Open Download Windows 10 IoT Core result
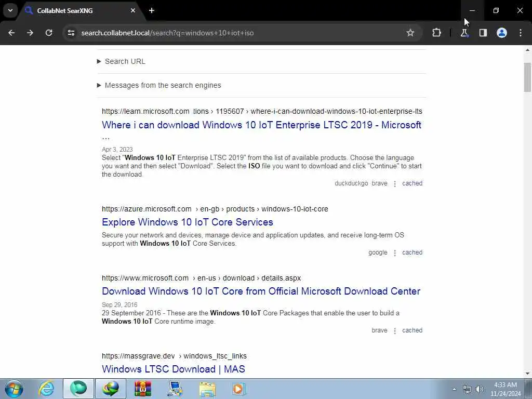This screenshot has width=532, height=399. (x=261, y=291)
